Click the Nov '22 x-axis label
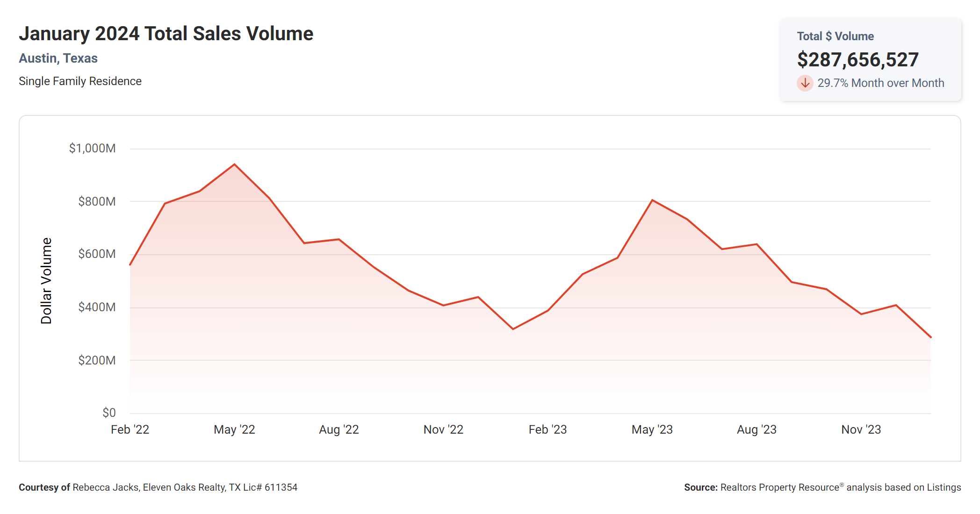The image size is (980, 514). pos(443,429)
